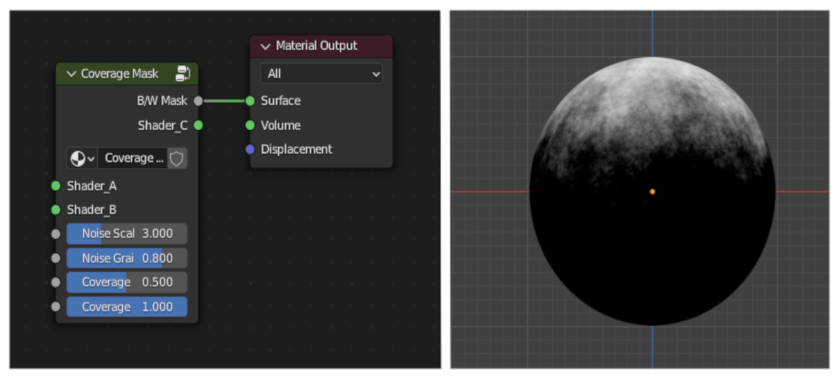Click the 'Shader_C' output label
Screen dimensions: 839x379
pos(163,125)
